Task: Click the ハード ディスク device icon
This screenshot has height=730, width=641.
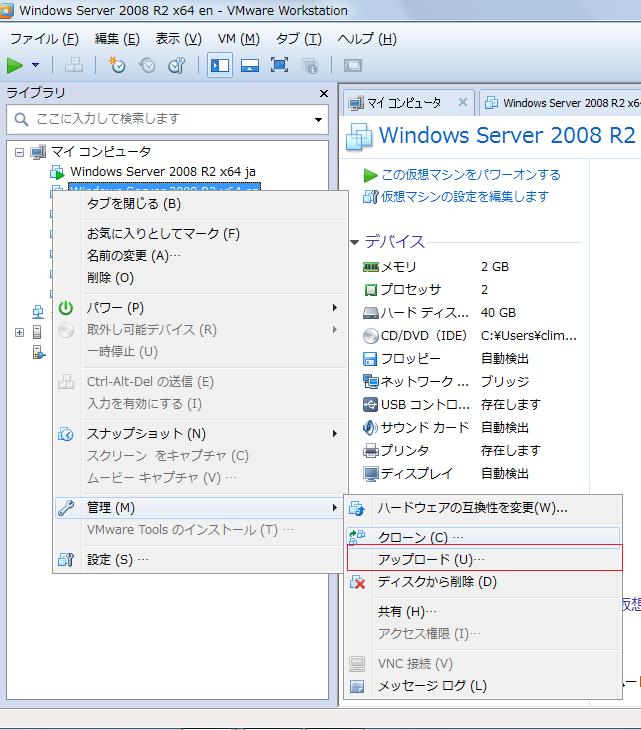Action: point(371,313)
